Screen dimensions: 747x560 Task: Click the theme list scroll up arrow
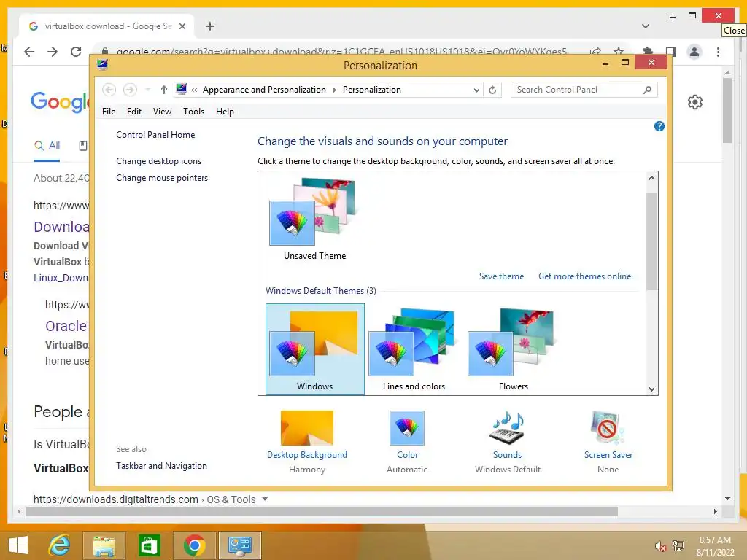coord(651,178)
